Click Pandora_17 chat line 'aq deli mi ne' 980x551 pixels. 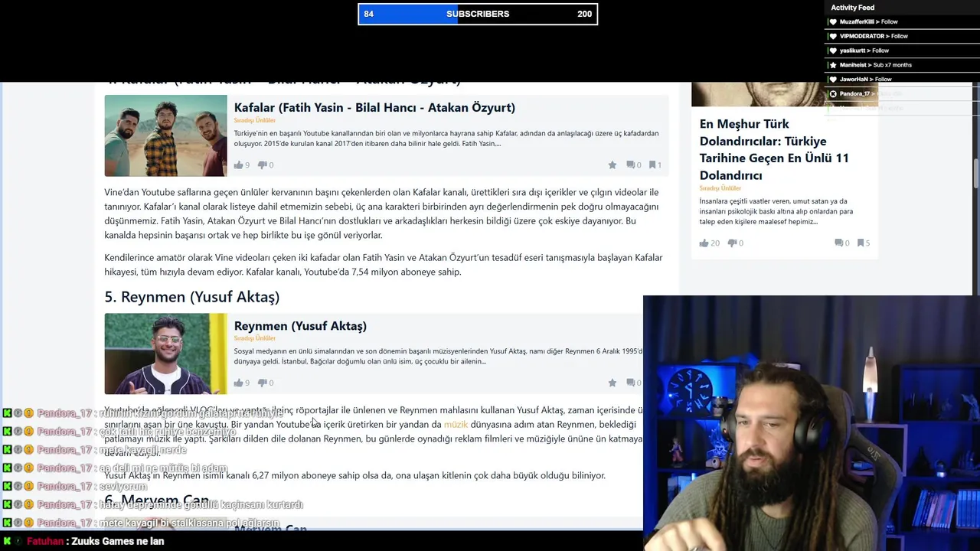click(163, 468)
